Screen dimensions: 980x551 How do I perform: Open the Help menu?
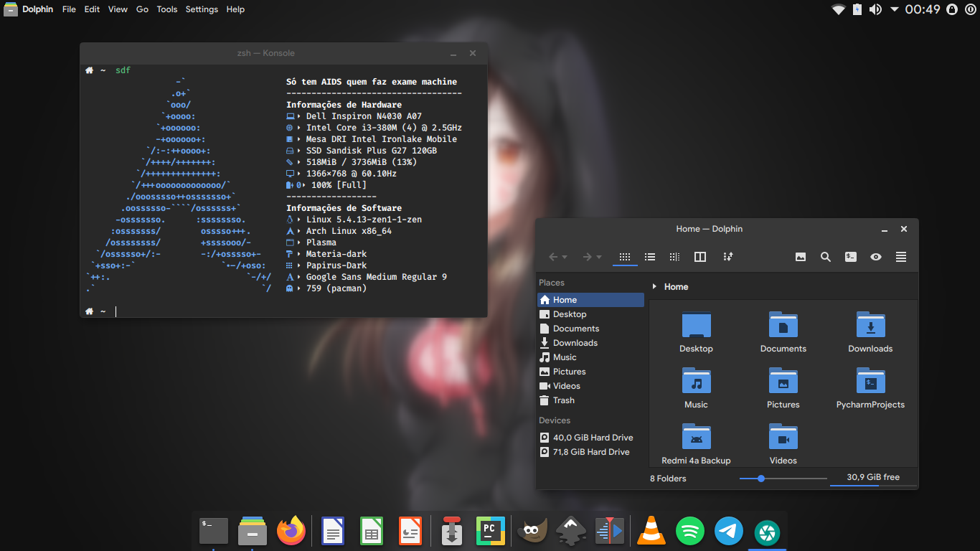click(235, 9)
